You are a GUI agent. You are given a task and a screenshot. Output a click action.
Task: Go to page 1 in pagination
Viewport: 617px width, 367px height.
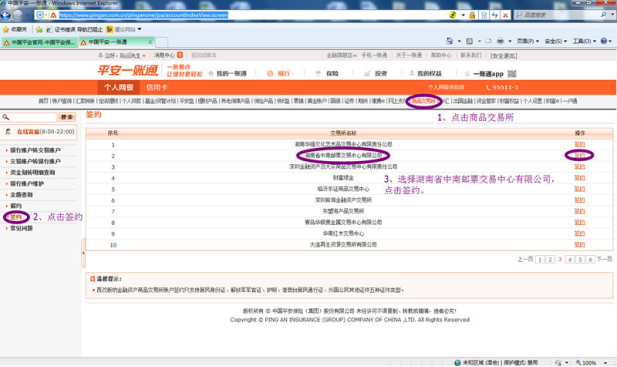pyautogui.click(x=540, y=259)
